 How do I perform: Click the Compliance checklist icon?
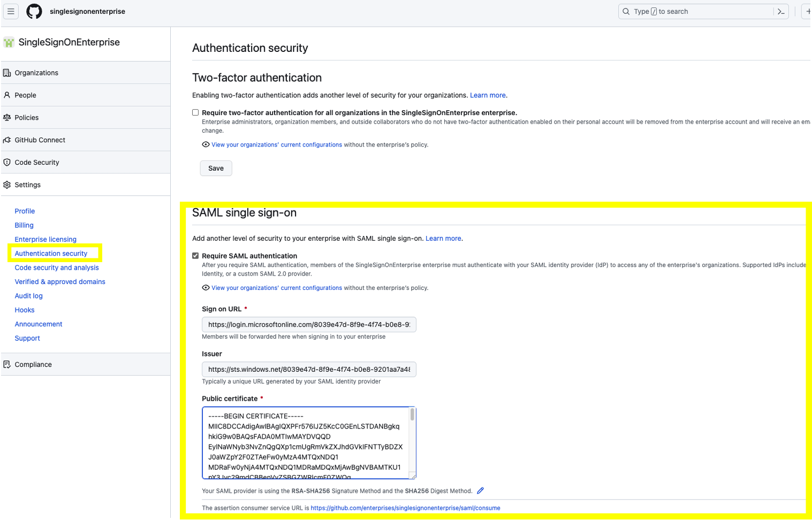(x=7, y=364)
